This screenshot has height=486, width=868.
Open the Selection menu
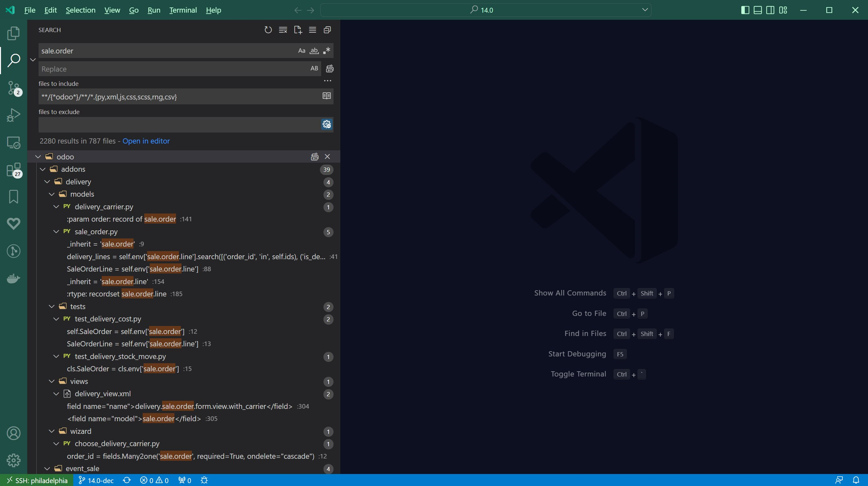click(x=80, y=10)
